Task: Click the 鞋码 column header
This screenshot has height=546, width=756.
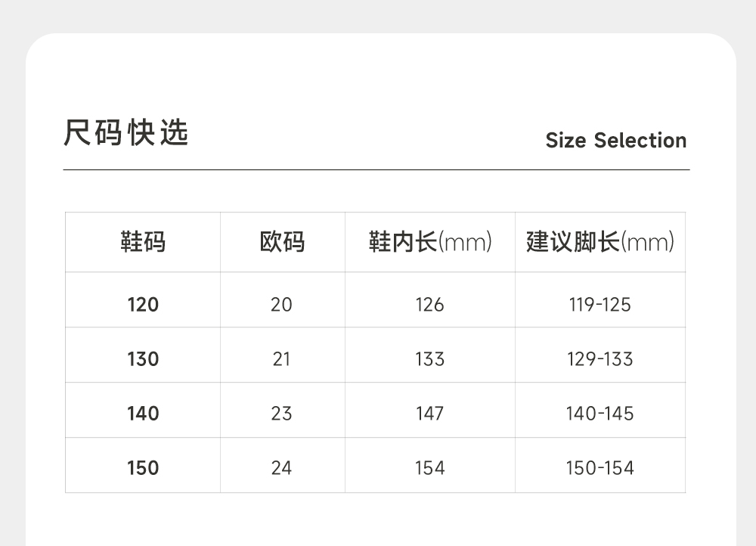Action: click(143, 242)
